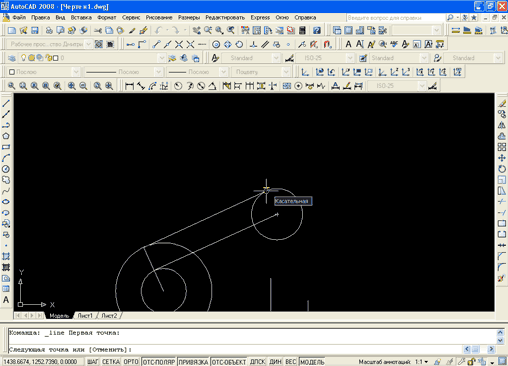Viewport: 508px width, 366px height.
Task: Open the Правка menu
Action: tap(41, 17)
